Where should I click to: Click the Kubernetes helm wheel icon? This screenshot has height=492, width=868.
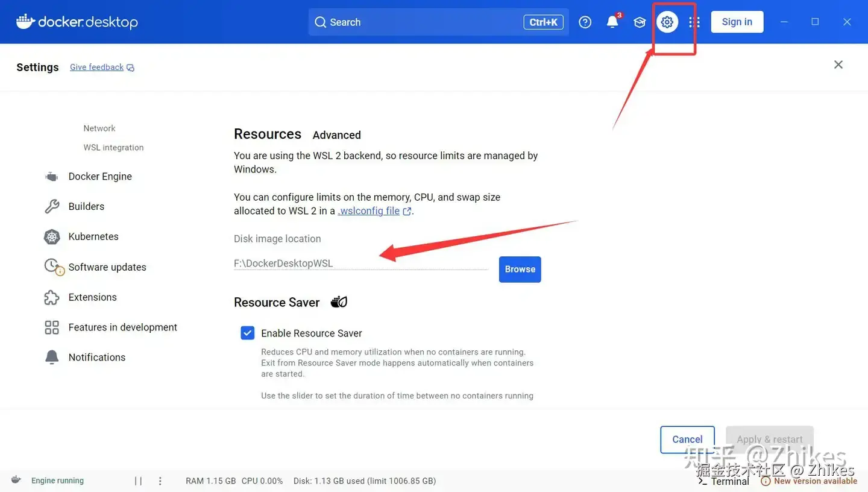[52, 237]
